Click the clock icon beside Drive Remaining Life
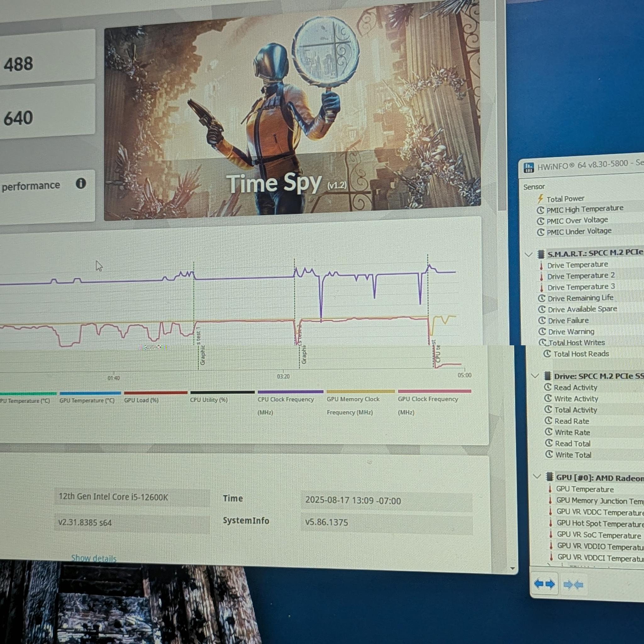The height and width of the screenshot is (644, 644). click(x=542, y=298)
